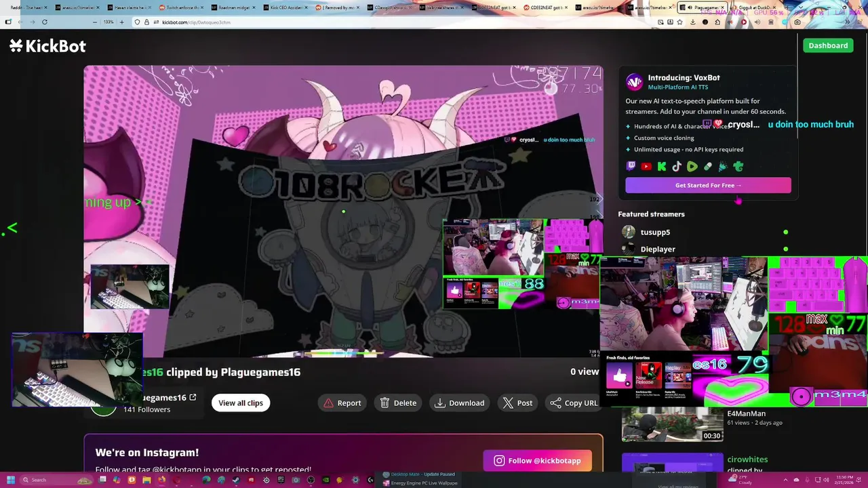Click the taskbar Search box

[x=58, y=480]
